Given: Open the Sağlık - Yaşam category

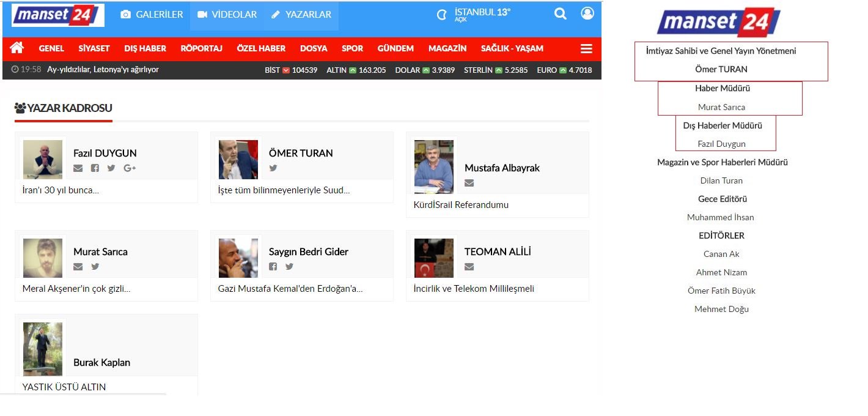Looking at the screenshot, I should pyautogui.click(x=512, y=49).
